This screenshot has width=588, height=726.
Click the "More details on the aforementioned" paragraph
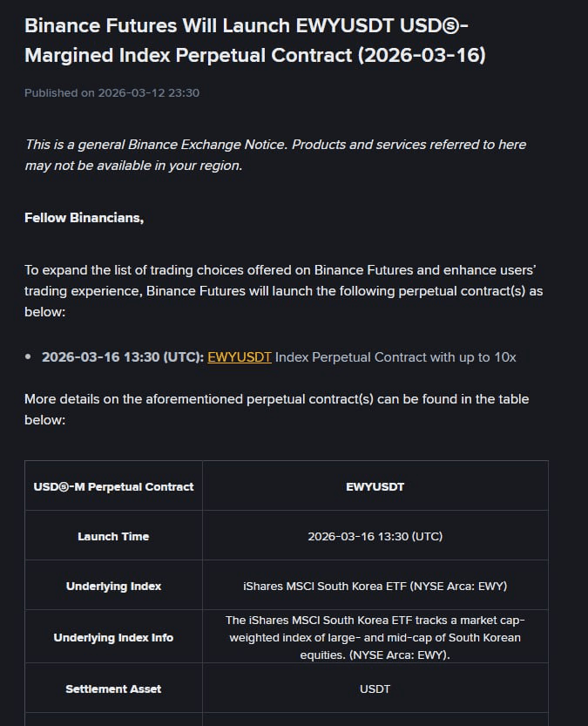tap(276, 409)
